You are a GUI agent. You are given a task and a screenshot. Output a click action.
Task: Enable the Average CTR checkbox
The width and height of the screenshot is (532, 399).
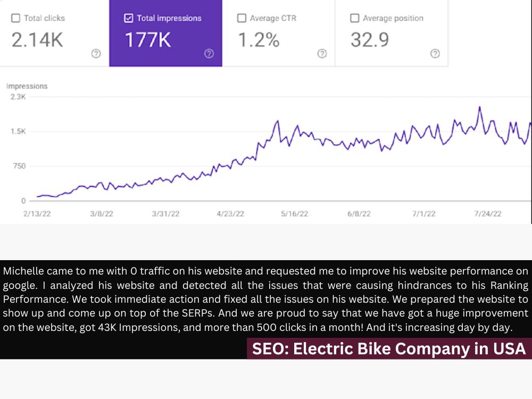pos(242,18)
